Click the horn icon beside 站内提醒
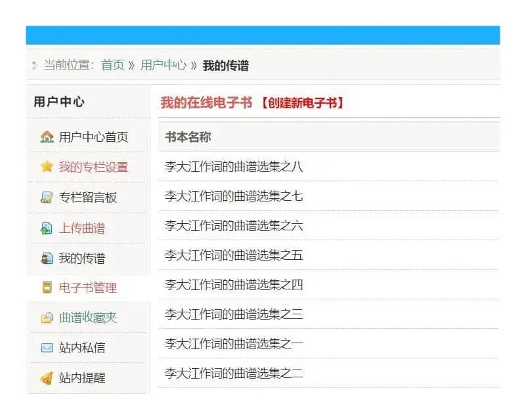The height and width of the screenshot is (420, 526). coord(46,378)
